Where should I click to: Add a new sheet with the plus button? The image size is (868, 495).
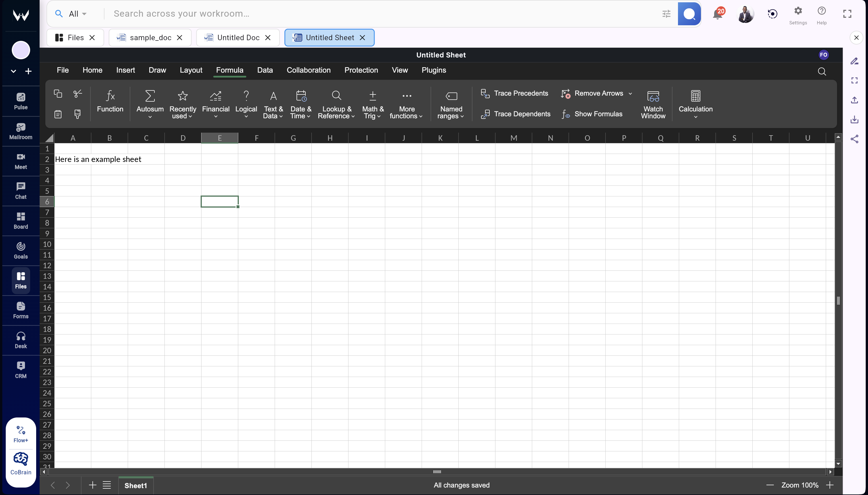92,485
